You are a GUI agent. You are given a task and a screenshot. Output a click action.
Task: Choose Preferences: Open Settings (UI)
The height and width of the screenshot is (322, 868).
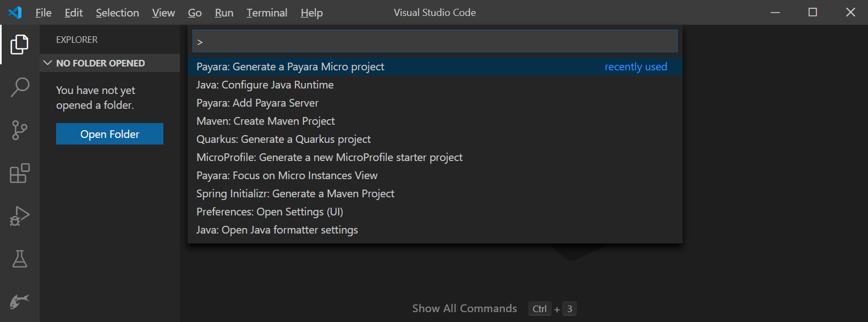pyautogui.click(x=270, y=212)
